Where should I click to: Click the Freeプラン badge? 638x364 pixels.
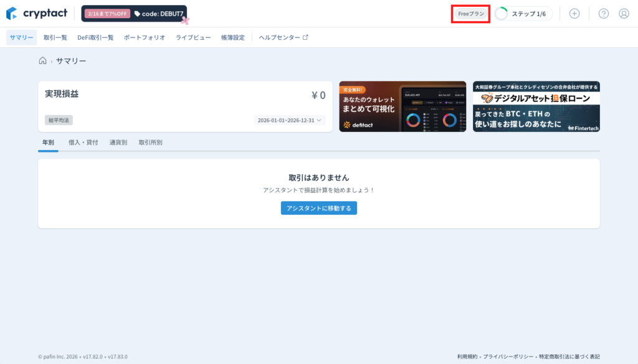pyautogui.click(x=471, y=14)
